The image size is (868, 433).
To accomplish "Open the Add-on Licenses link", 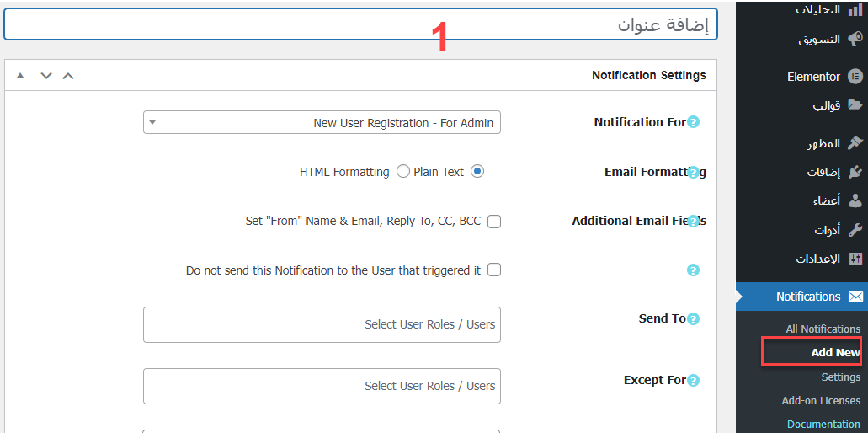I will click(x=821, y=400).
